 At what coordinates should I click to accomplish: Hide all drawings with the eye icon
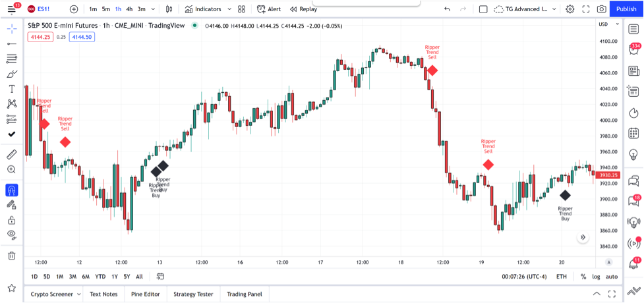(11, 234)
